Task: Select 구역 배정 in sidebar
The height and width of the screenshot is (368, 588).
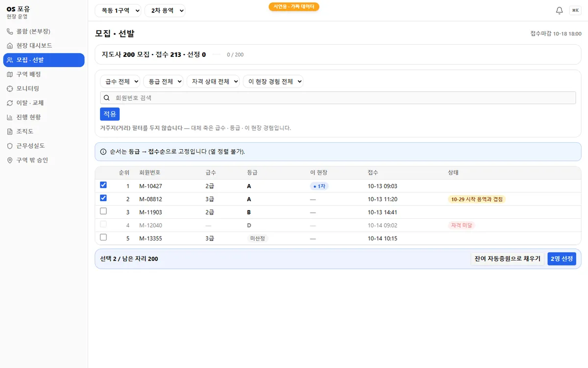Action: pos(44,74)
